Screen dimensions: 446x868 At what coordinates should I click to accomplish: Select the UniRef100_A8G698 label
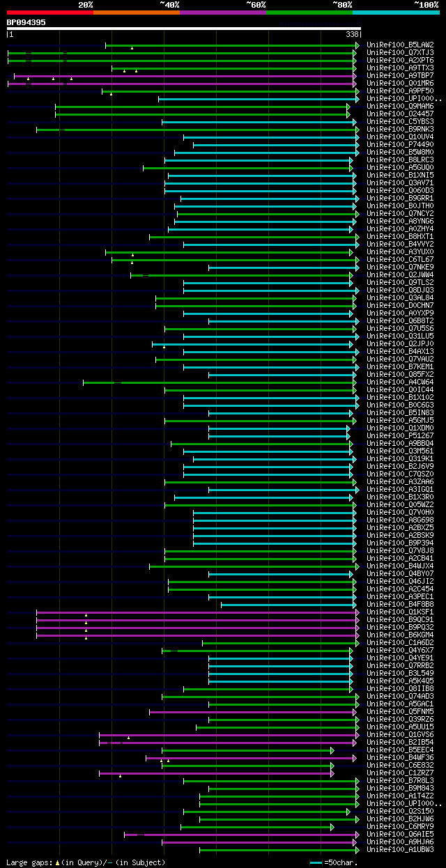click(x=400, y=520)
